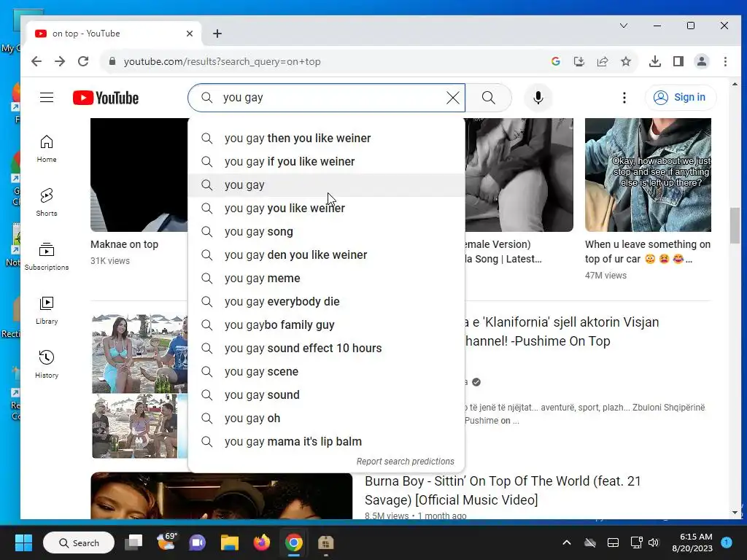The image size is (747, 560).
Task: Close the 'on top - YouTube' tab
Action: coord(190,34)
